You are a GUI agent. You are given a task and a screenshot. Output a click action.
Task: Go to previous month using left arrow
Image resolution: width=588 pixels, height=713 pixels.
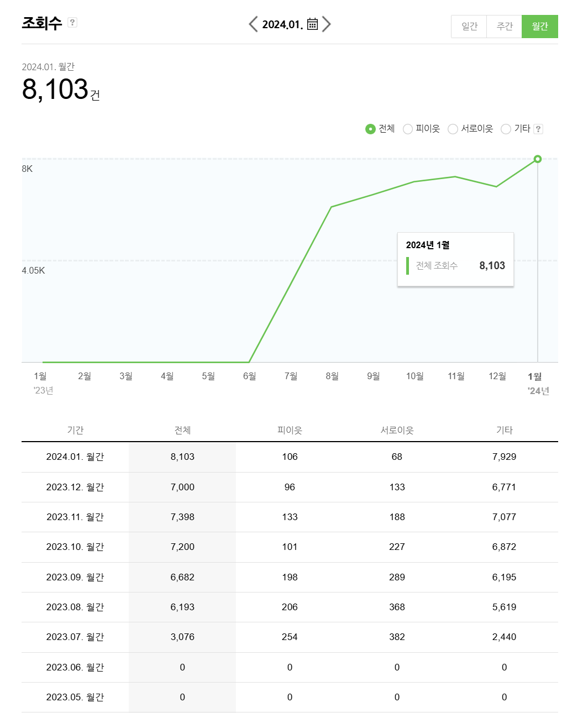tap(253, 24)
